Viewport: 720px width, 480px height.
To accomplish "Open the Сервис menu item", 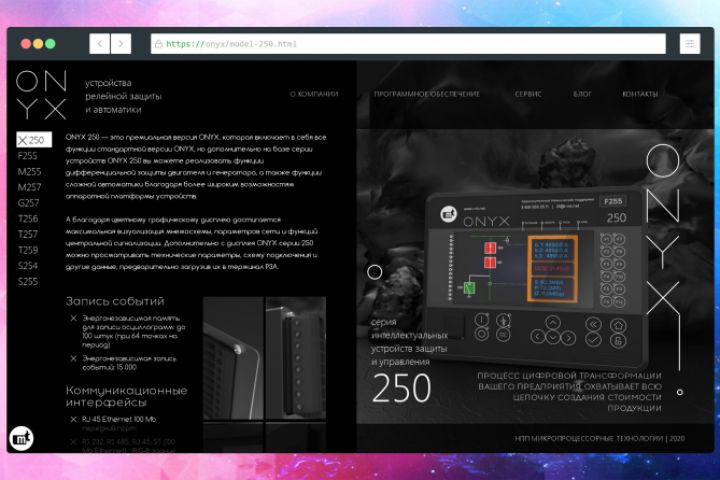I will (528, 94).
